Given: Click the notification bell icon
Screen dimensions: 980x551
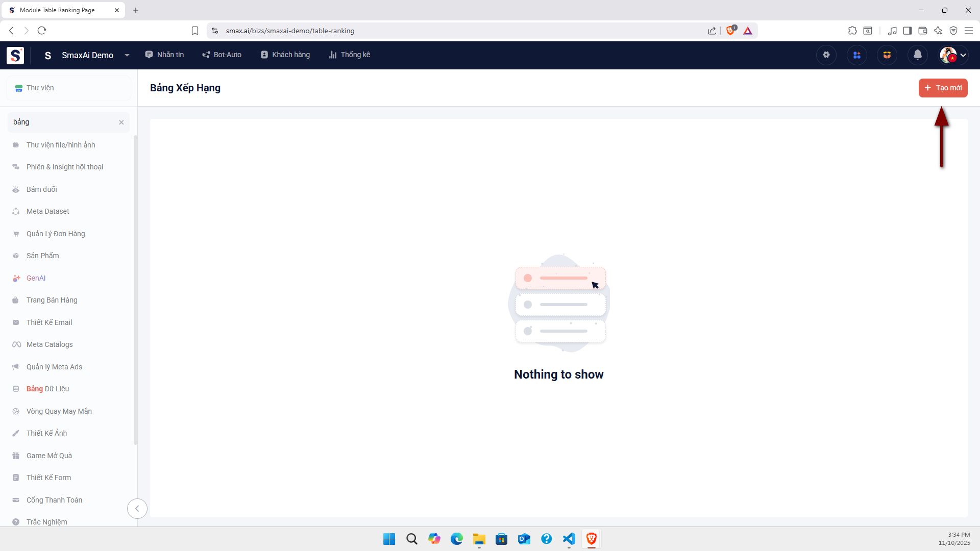Looking at the screenshot, I should click(918, 55).
